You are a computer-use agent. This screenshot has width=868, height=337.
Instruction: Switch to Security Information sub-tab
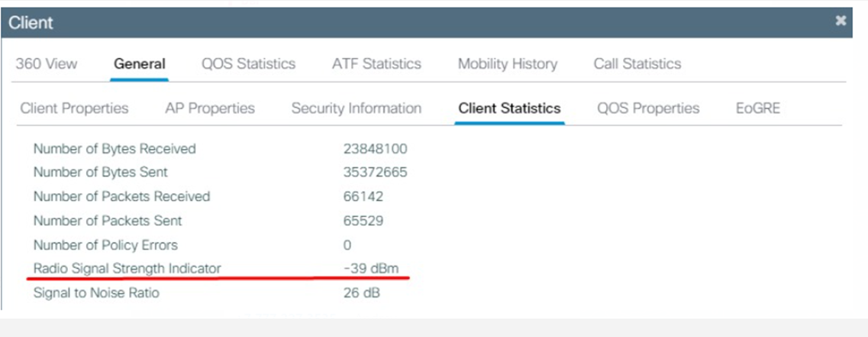[356, 109]
